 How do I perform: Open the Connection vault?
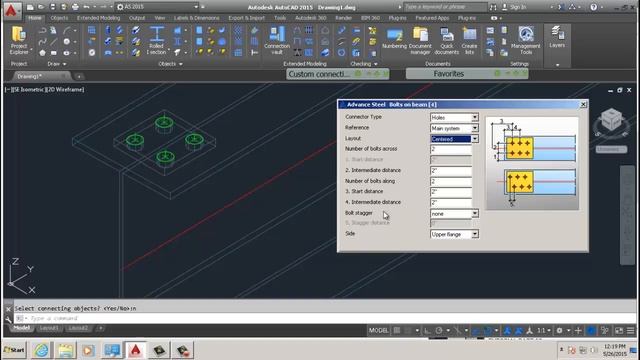coord(277,41)
